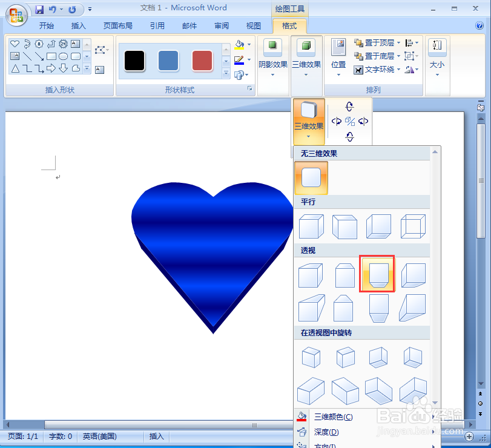
Task: Open the depth (深度) submenu
Action: click(x=367, y=432)
